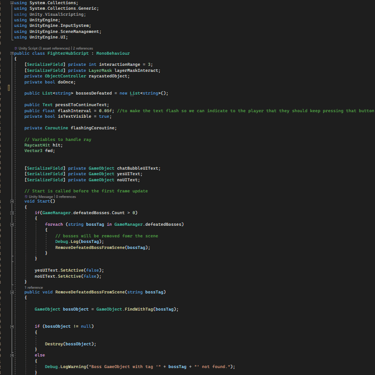Click the Debug.LogWarning line

(140, 367)
